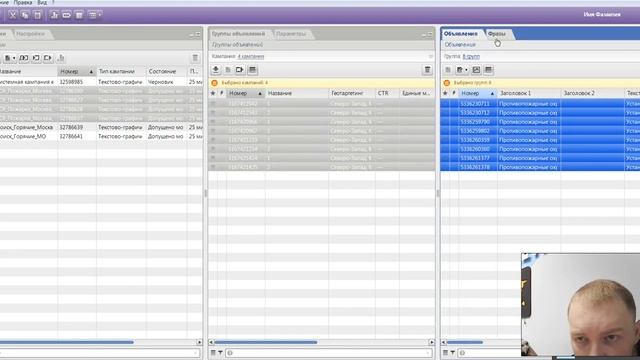The image size is (640, 360).
Task: Delete ad groups with the ad groups trash icon
Action: coord(427,70)
